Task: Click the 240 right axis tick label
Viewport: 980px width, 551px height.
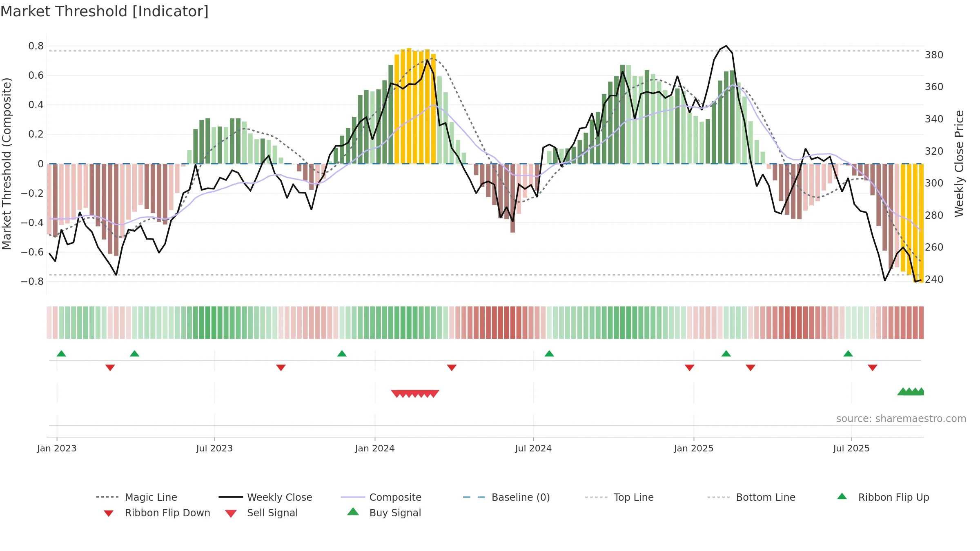Action: click(x=934, y=280)
